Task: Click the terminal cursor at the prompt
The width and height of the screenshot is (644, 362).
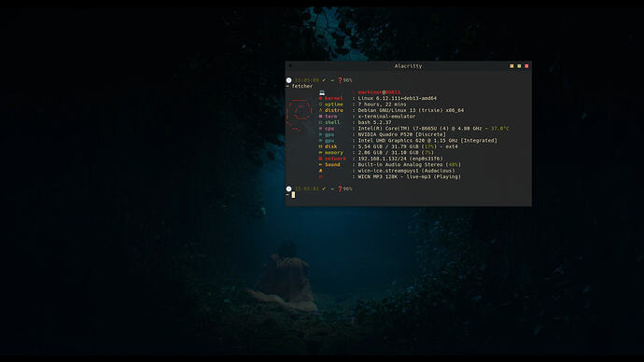Action: pyautogui.click(x=293, y=195)
